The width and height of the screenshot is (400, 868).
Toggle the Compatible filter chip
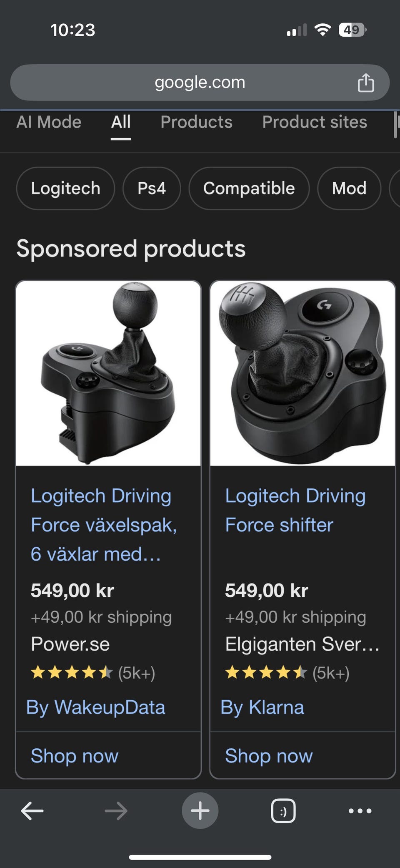click(249, 188)
